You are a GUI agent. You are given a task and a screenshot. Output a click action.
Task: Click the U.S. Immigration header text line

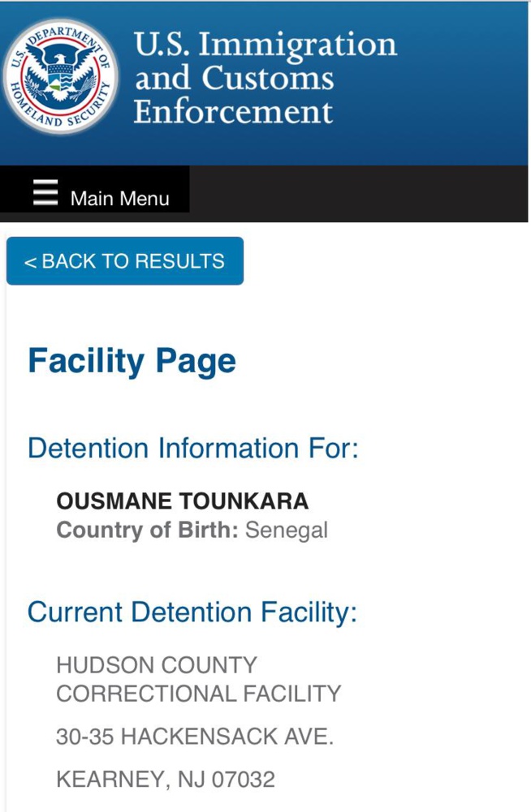[265, 45]
